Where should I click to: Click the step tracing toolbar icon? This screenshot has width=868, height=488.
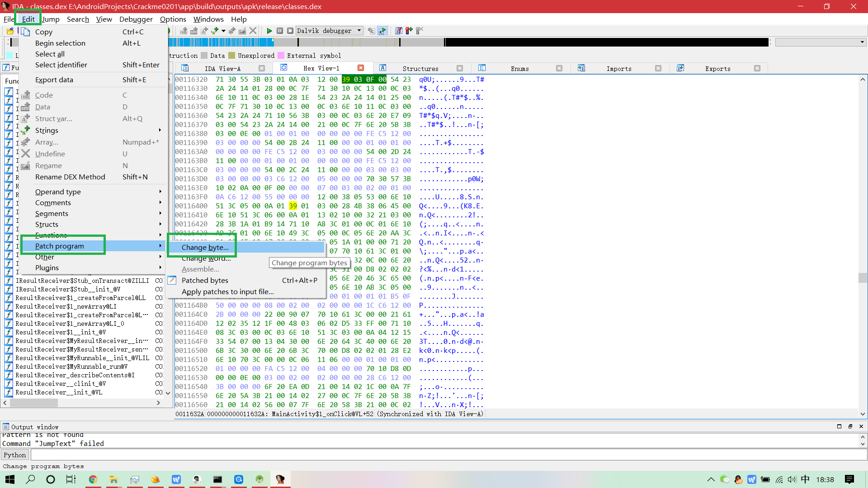(x=372, y=31)
